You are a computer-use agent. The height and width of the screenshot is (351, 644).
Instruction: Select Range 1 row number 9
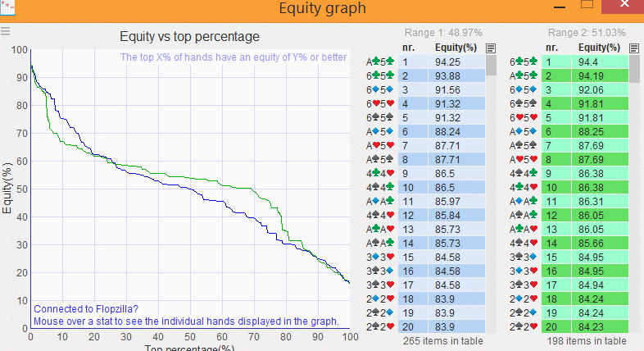tap(413, 174)
